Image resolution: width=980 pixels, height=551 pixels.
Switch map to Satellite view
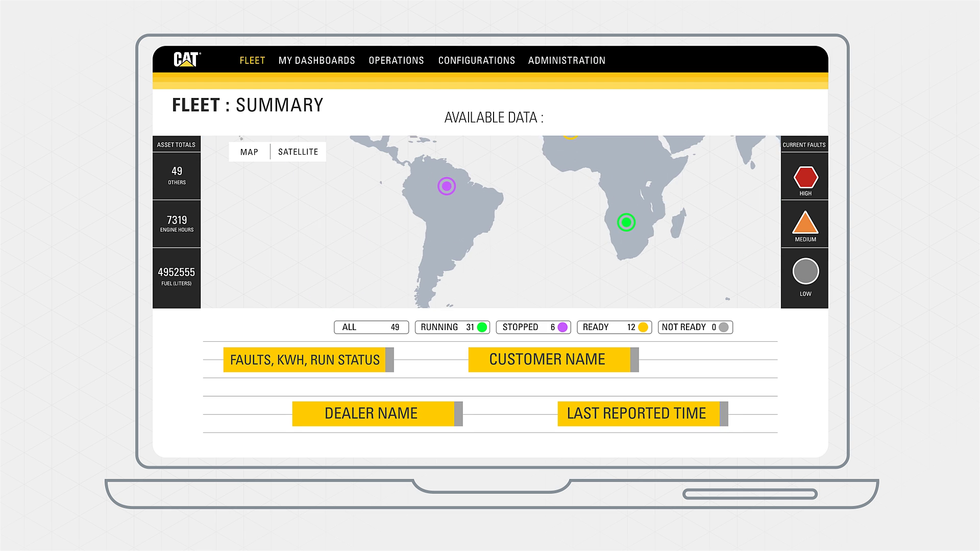point(298,152)
